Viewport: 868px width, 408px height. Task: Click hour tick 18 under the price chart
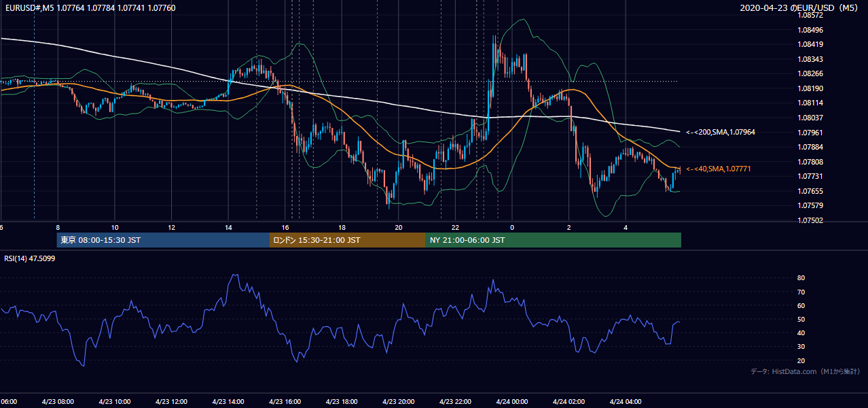click(342, 227)
